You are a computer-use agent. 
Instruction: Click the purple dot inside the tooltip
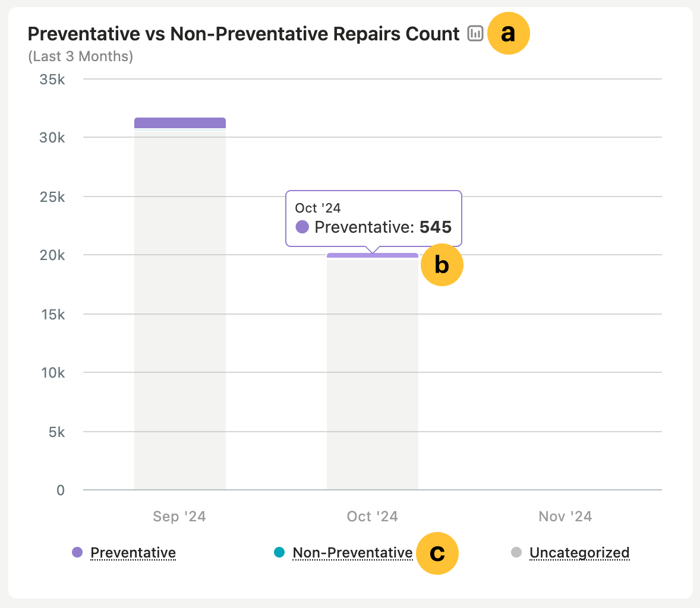pyautogui.click(x=302, y=227)
